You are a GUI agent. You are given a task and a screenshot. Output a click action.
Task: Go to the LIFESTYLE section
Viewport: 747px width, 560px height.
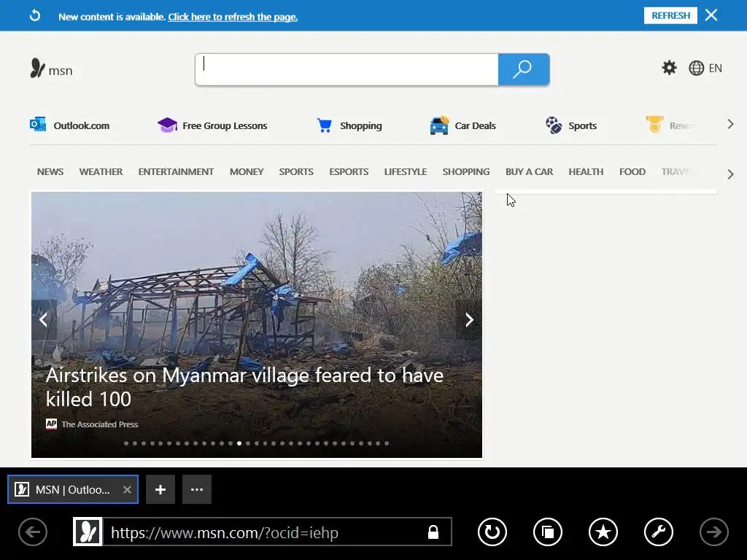pyautogui.click(x=406, y=171)
